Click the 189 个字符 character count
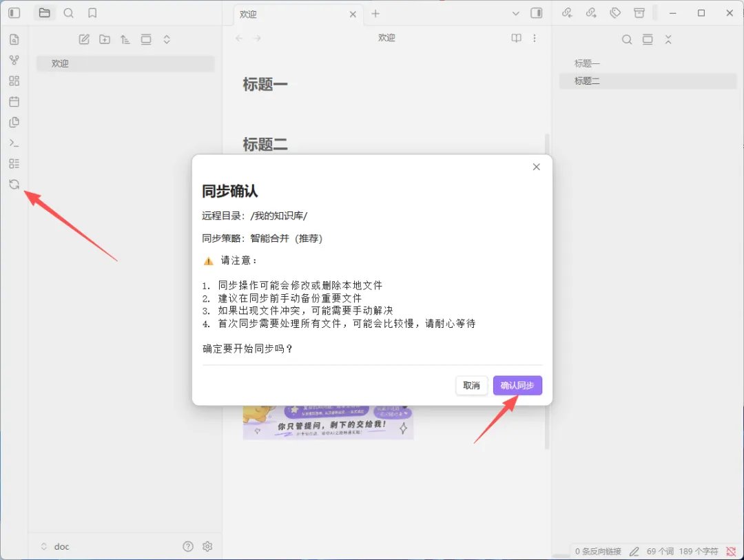The image size is (744, 560). pos(698,551)
